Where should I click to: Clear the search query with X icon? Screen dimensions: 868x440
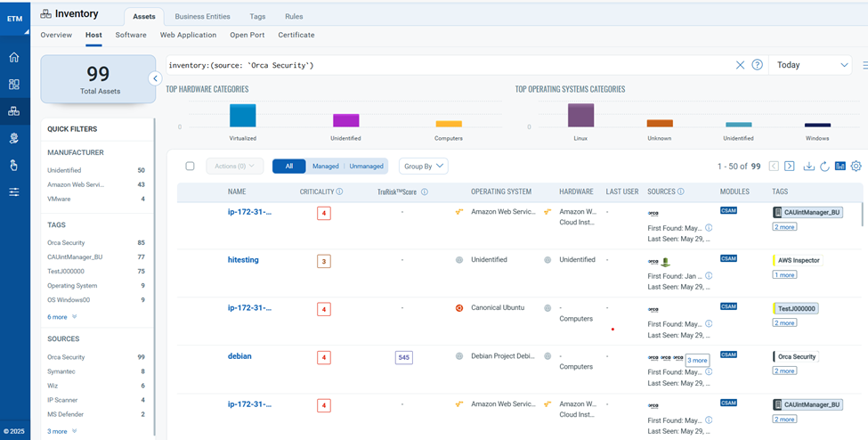(740, 65)
